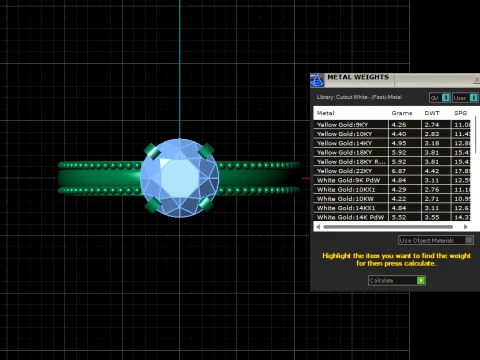The height and width of the screenshot is (360, 480).
Task: Click the Metal Weights scale icon
Action: [316, 80]
